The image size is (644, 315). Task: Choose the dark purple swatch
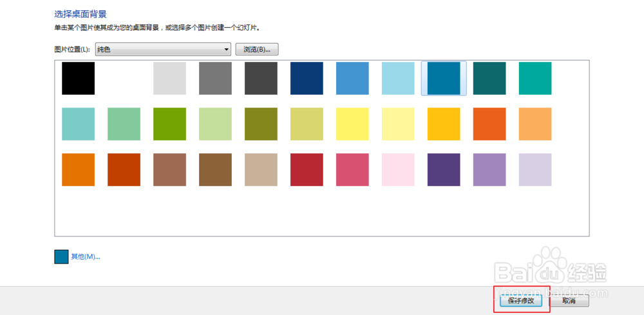(x=444, y=169)
